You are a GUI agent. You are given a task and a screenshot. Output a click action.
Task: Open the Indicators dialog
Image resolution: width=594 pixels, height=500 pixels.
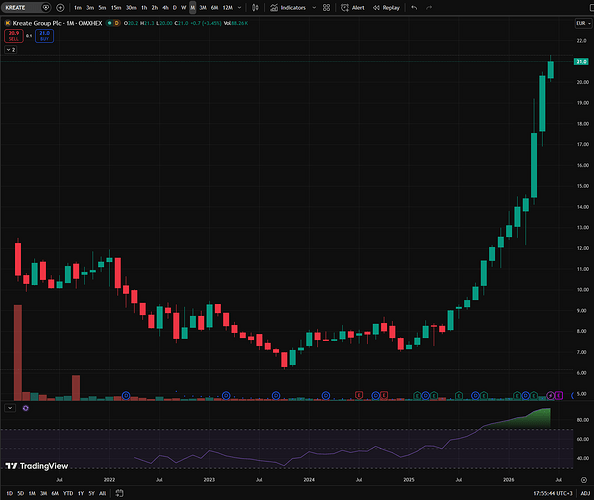coord(288,8)
